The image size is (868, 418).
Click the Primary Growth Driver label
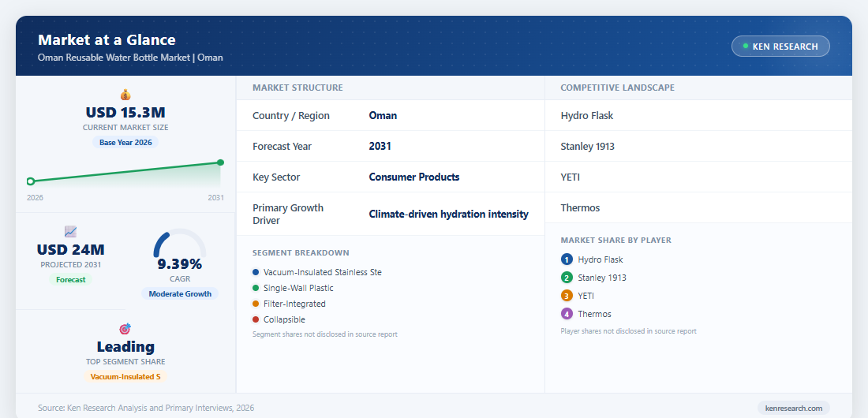288,214
